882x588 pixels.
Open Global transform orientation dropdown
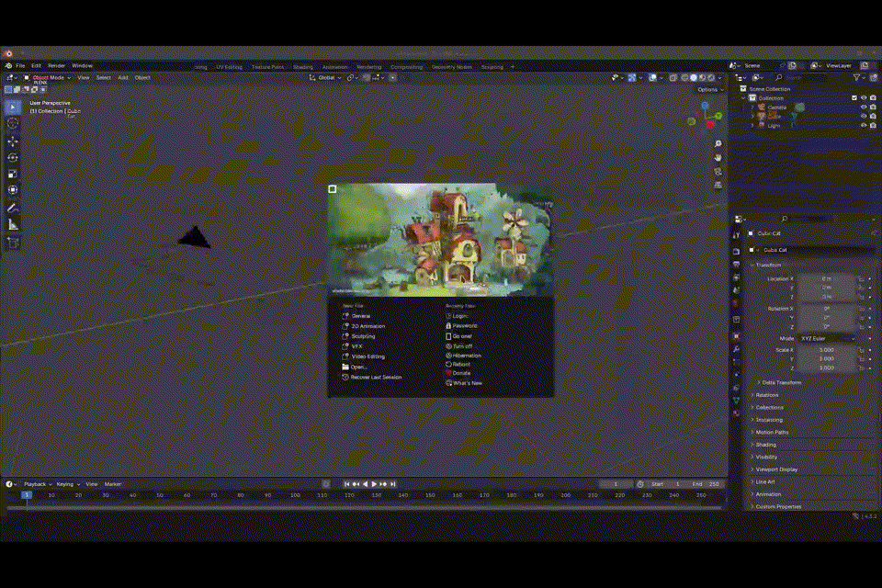pyautogui.click(x=325, y=78)
